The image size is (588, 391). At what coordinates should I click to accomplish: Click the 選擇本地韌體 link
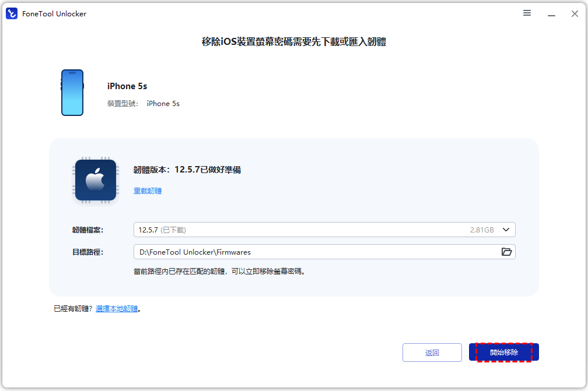[x=117, y=309]
